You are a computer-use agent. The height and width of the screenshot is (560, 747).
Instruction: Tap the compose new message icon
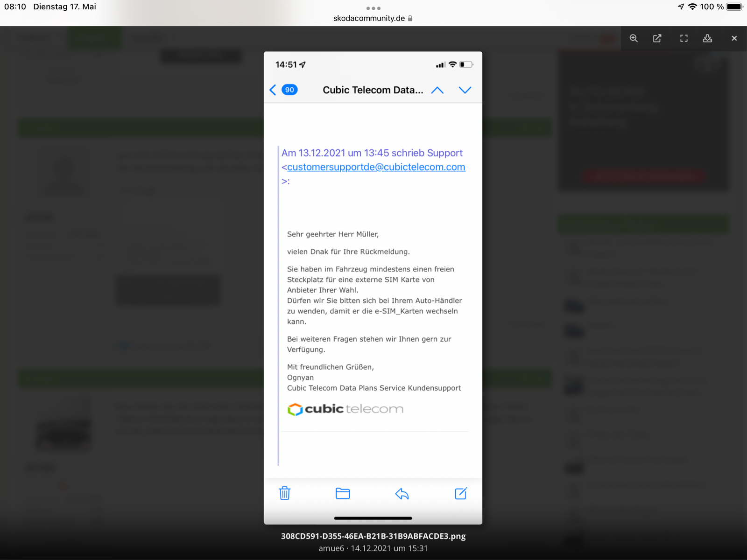coord(461,493)
